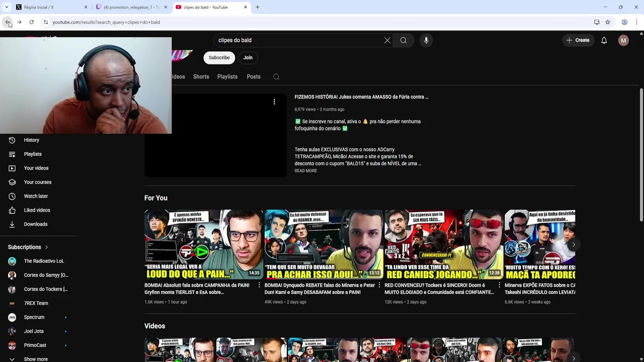
Task: Open Your videos in the sidebar
Action: pyautogui.click(x=36, y=168)
